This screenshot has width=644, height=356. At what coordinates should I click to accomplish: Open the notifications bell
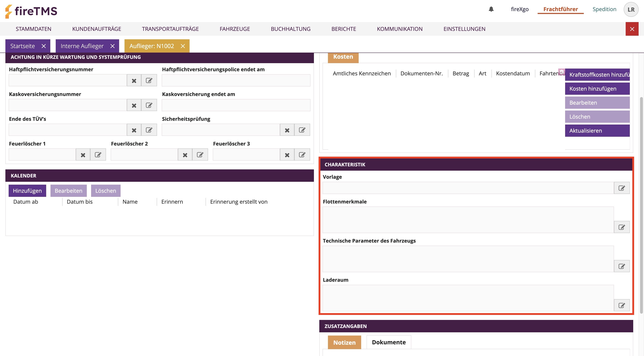[x=491, y=9]
